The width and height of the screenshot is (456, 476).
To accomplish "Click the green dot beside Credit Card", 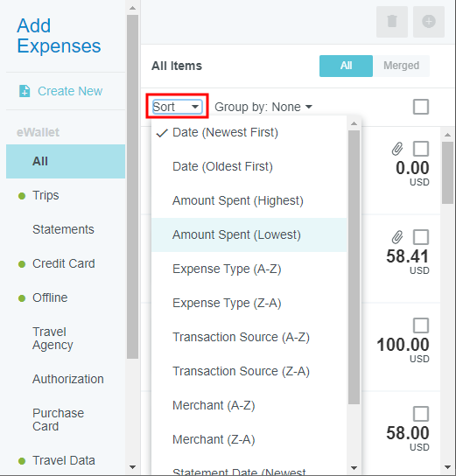I will tap(22, 264).
